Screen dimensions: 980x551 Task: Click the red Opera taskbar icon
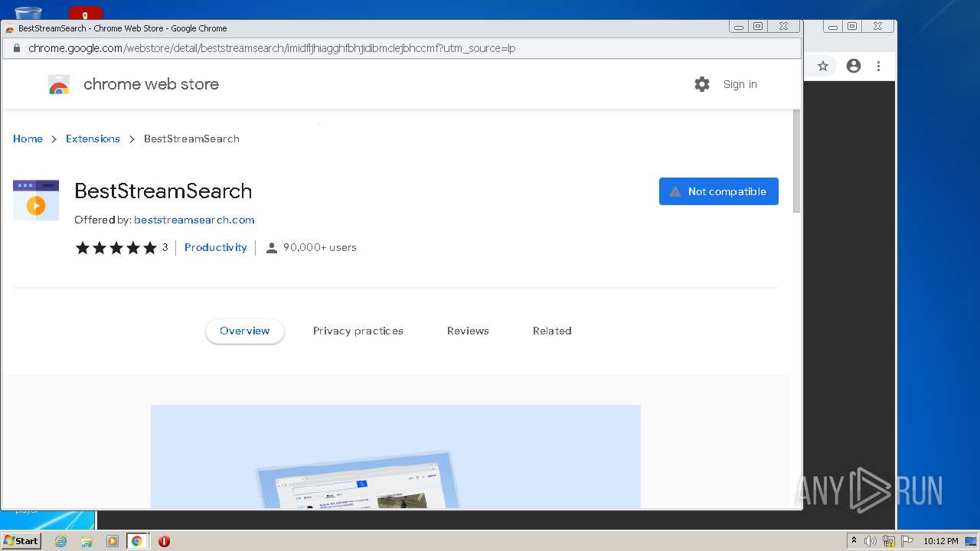tap(164, 541)
